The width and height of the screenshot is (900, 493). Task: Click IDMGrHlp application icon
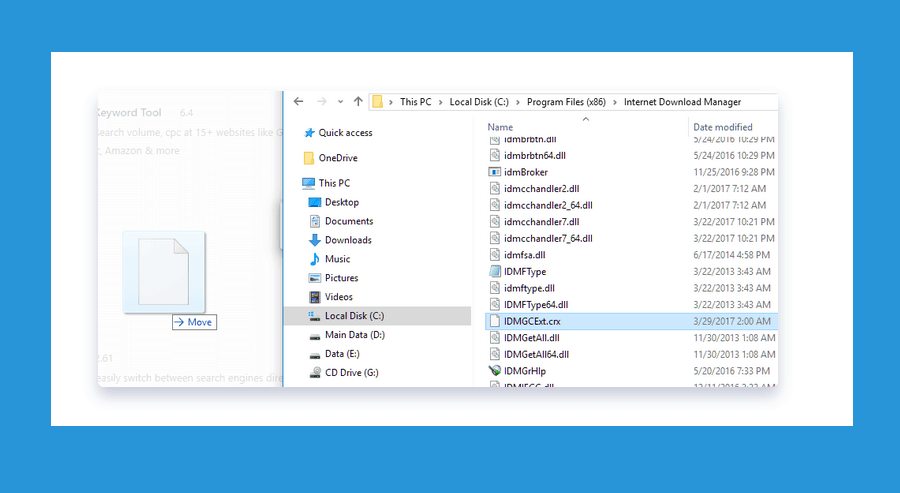coord(494,371)
